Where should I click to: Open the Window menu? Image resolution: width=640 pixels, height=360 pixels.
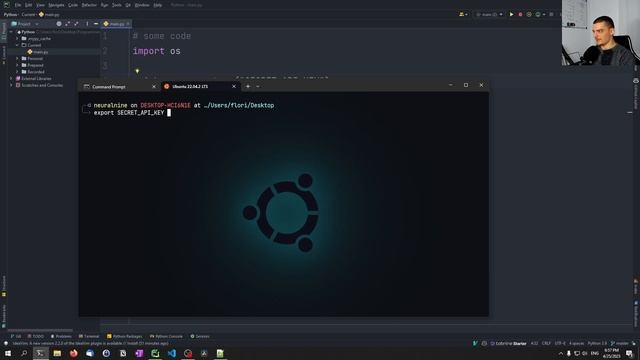[142, 5]
